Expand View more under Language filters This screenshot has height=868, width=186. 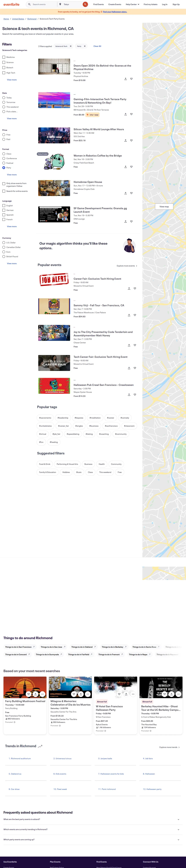[x=12, y=226]
